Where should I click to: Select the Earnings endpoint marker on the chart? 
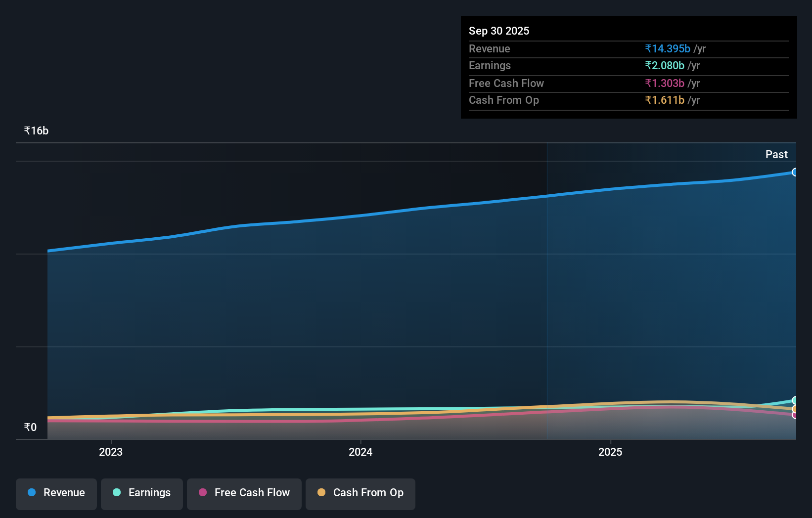tap(794, 400)
